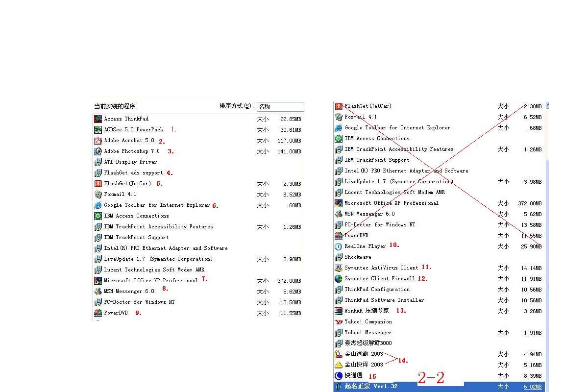The width and height of the screenshot is (588, 392).
Task: Click the ATI Display Driver icon
Action: pyautogui.click(x=98, y=162)
